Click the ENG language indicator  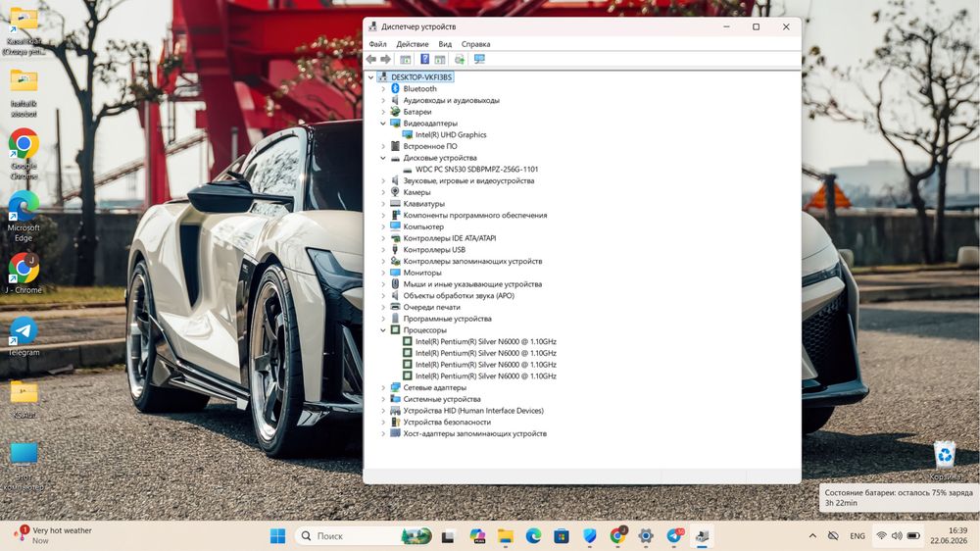point(857,536)
